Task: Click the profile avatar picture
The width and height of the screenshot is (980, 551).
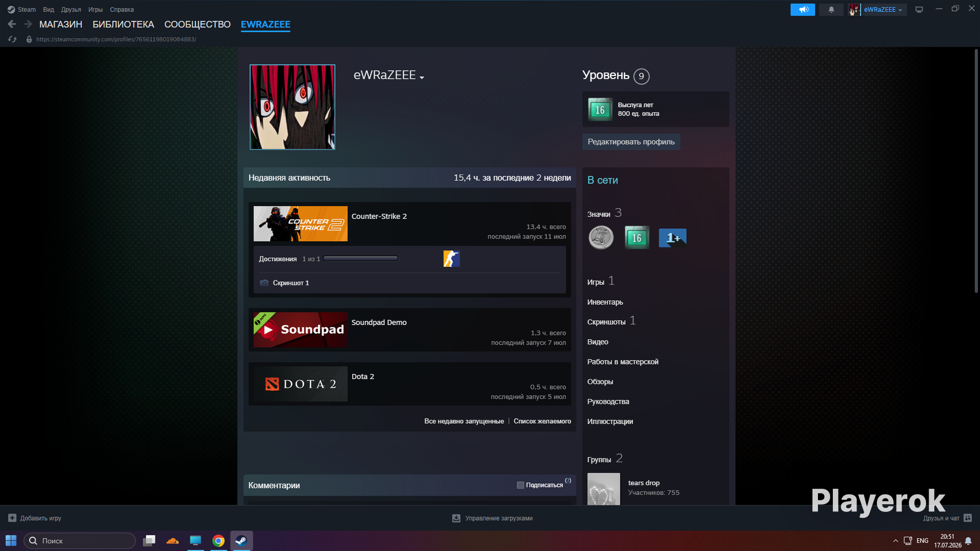Action: click(x=292, y=107)
